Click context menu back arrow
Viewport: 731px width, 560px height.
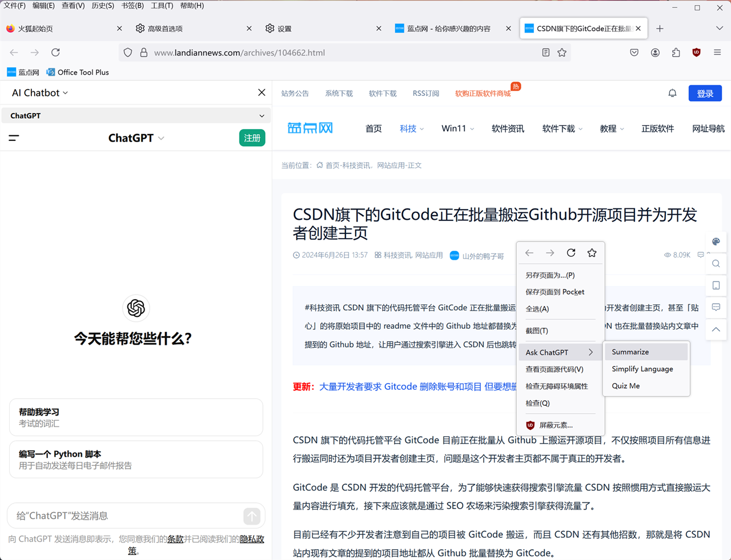pyautogui.click(x=529, y=253)
